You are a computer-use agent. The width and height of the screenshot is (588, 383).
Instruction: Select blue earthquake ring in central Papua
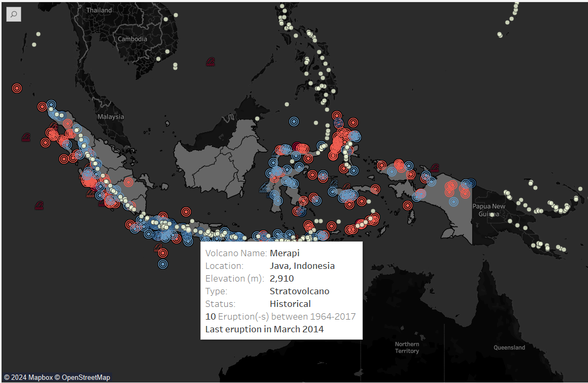[x=454, y=202]
